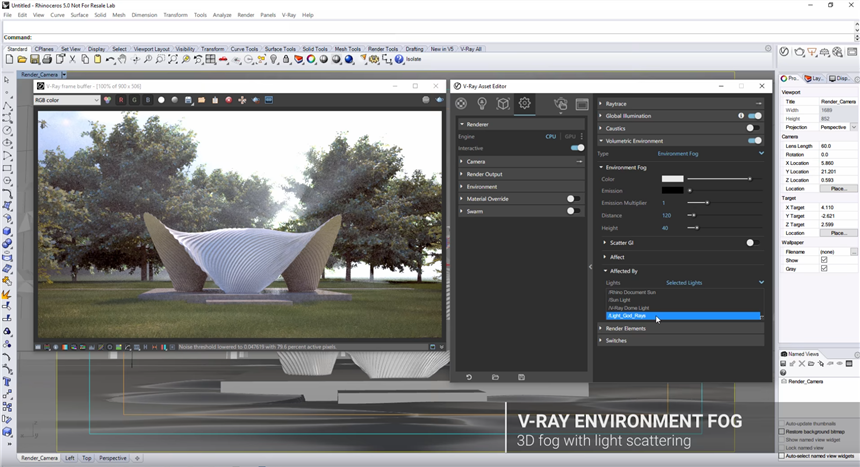Open the Lights bulb tab in Asset Editor
This screenshot has width=860, height=467.
[482, 104]
